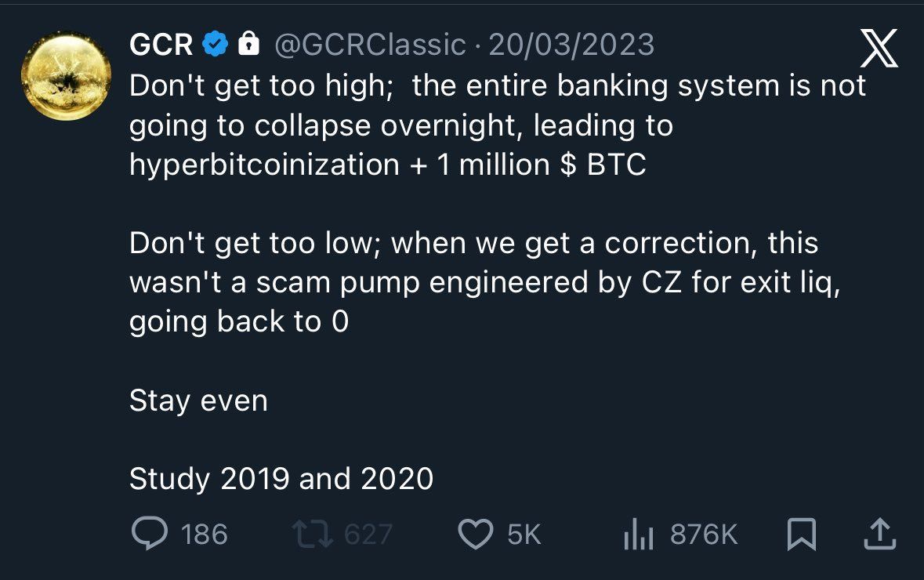This screenshot has width=924, height=580.
Task: Click the like heart icon
Action: 476,534
